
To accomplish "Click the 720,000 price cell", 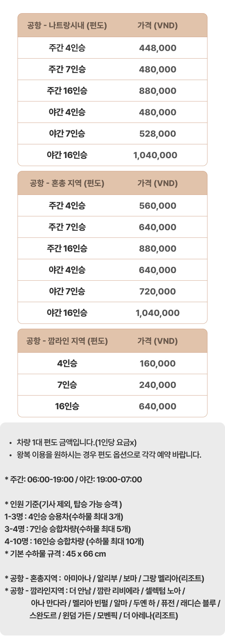I will click(x=157, y=292).
